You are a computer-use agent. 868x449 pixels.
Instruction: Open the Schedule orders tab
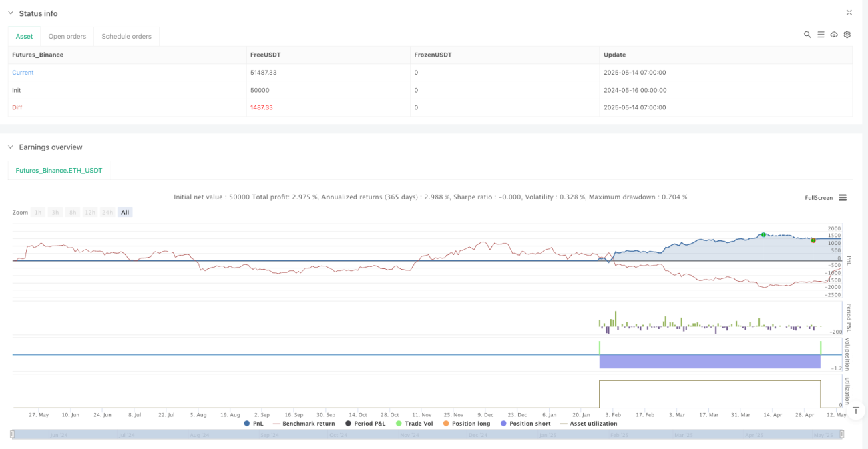coord(126,36)
